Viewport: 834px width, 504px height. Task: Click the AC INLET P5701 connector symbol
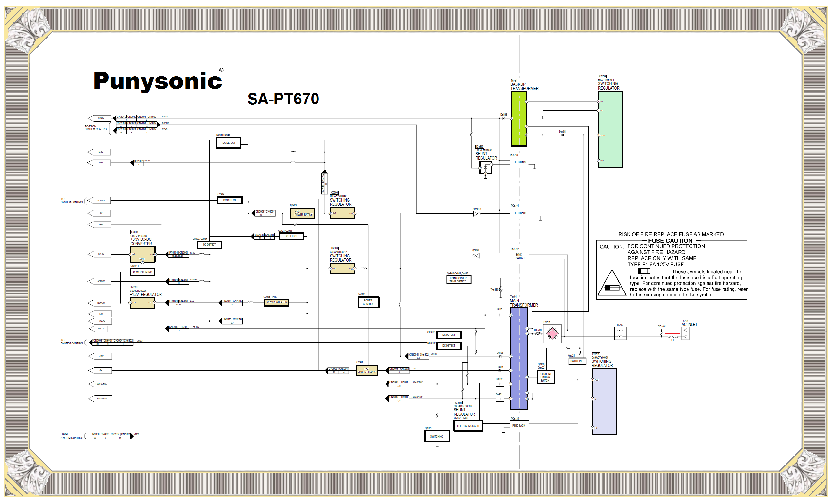685,334
